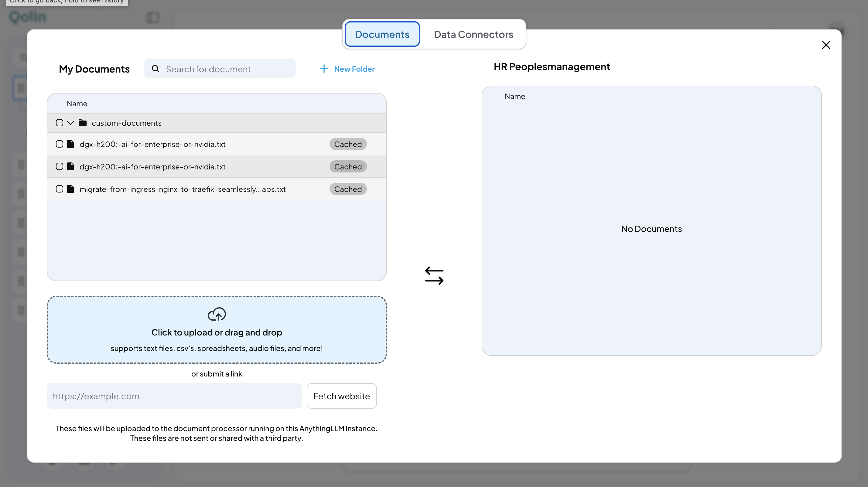Select the migrate-from-ingress-nginx file checkbox
This screenshot has height=487, width=868.
coord(59,189)
